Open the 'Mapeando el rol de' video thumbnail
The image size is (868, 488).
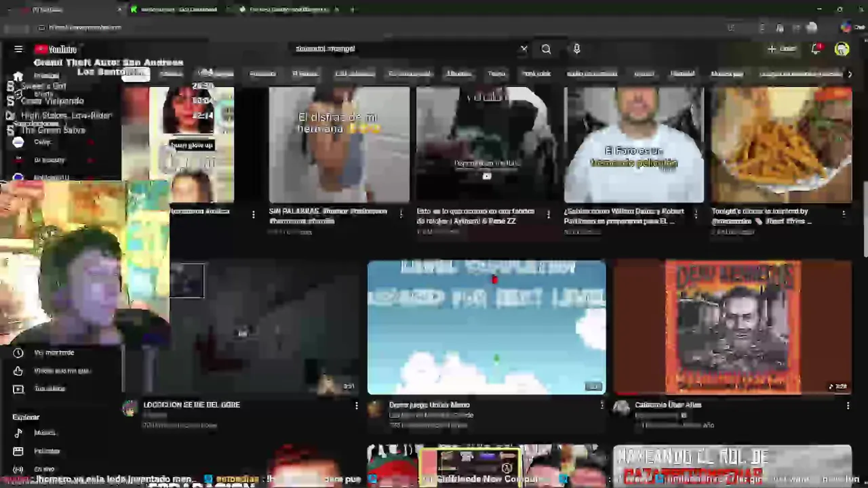coord(732,466)
